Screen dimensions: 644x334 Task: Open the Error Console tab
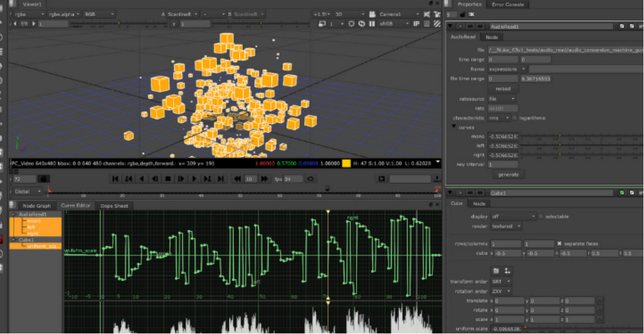point(508,5)
